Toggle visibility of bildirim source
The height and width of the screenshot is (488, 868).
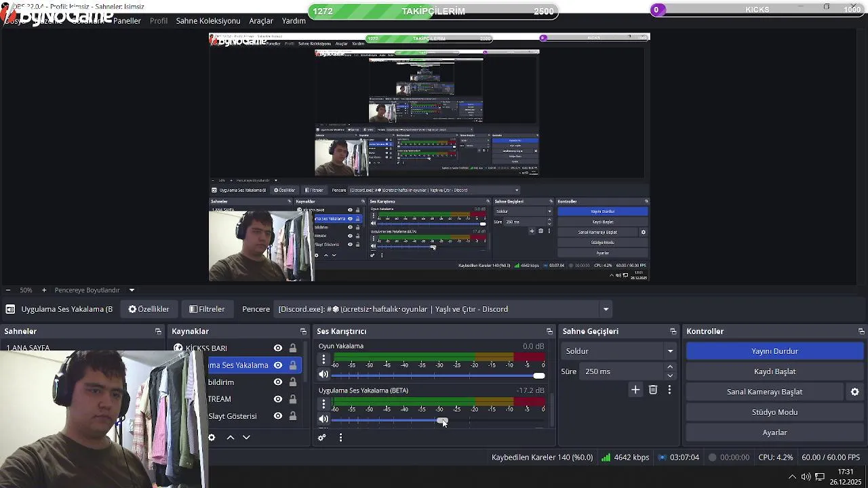[278, 382]
